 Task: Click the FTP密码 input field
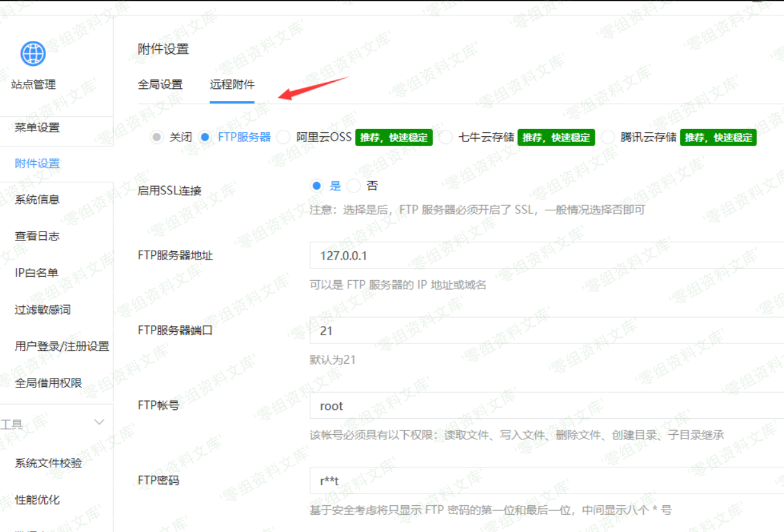pyautogui.click(x=448, y=480)
